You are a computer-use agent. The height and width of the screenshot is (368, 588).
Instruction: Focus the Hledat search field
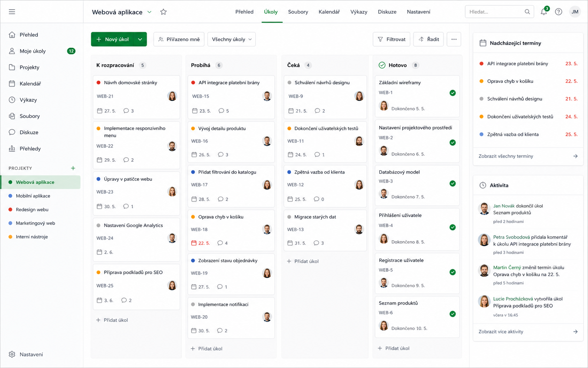(499, 12)
